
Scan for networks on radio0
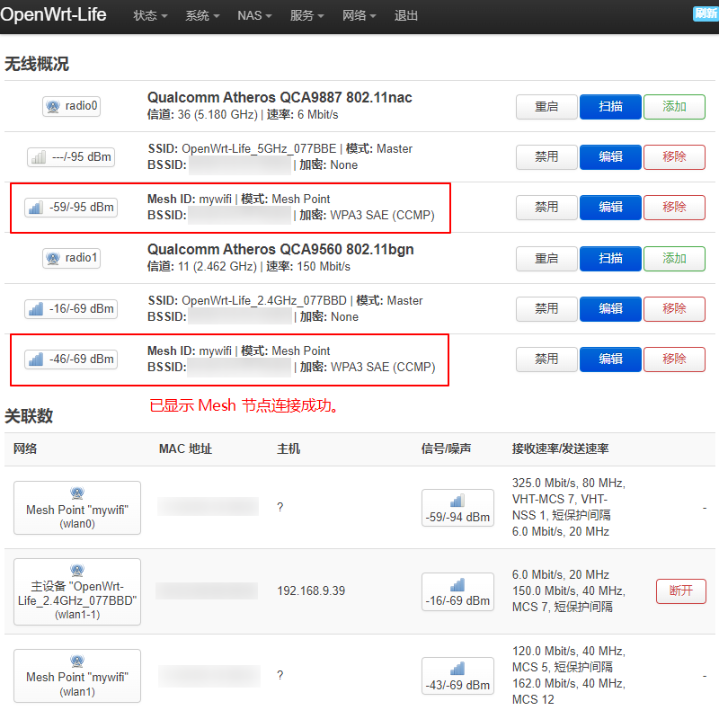tap(610, 107)
